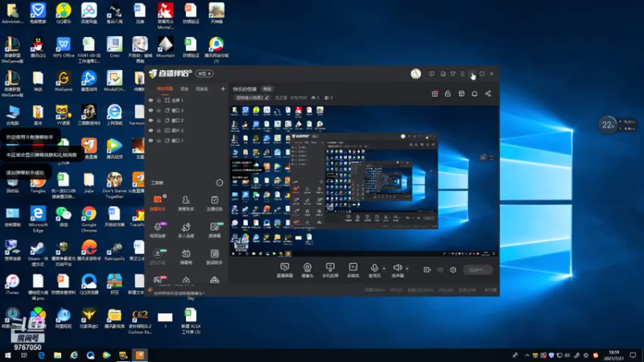Click the start streaming button at bottom right
644x362 pixels.
tap(478, 269)
